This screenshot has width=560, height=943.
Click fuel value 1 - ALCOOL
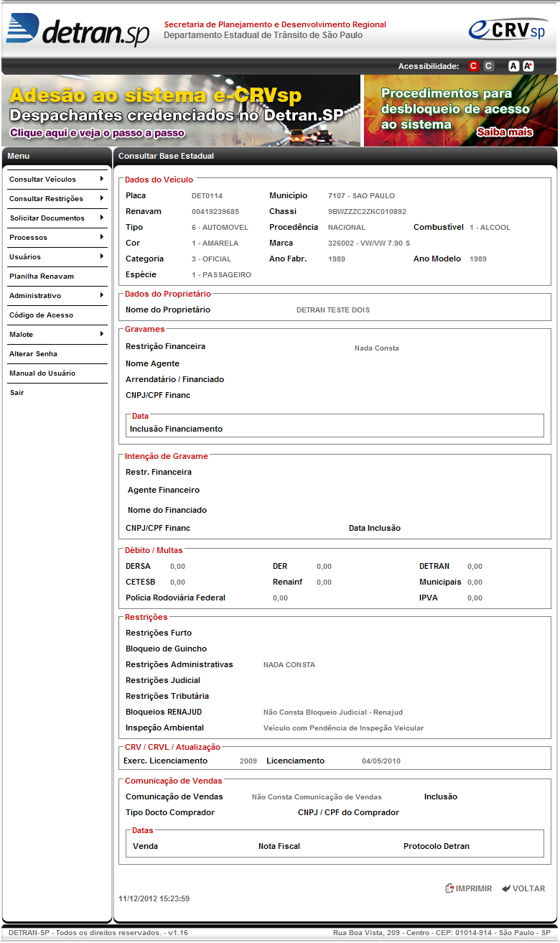click(x=490, y=228)
